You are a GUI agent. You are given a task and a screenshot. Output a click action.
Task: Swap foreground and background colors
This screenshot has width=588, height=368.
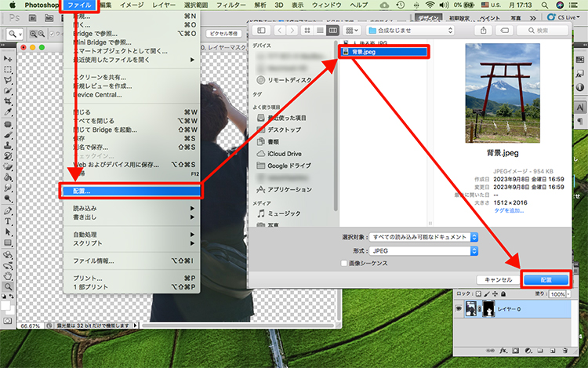(12, 297)
